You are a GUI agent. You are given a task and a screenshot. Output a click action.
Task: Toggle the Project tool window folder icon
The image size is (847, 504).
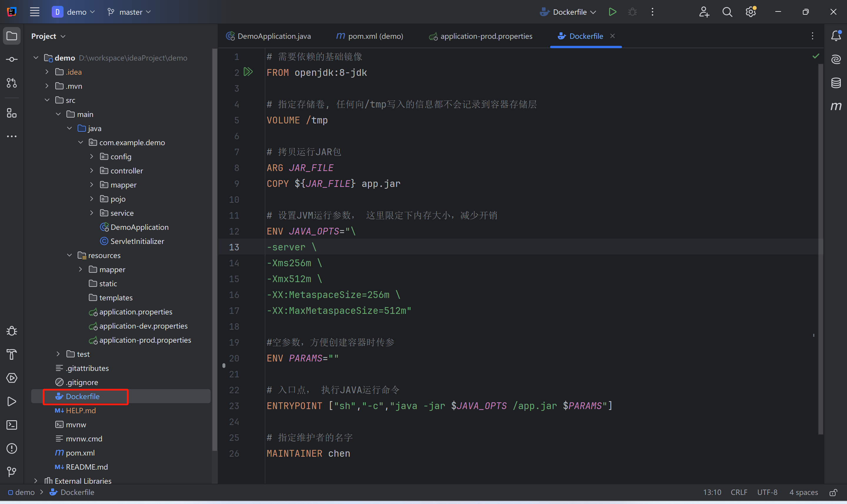pyautogui.click(x=11, y=36)
